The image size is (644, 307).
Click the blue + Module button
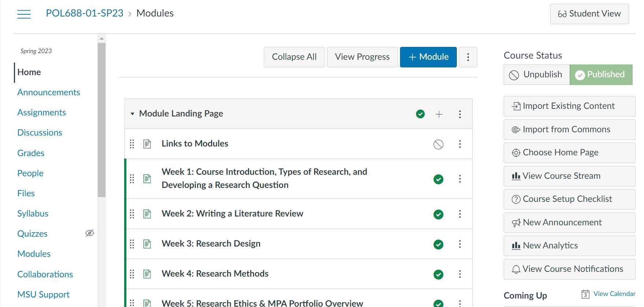click(x=428, y=57)
